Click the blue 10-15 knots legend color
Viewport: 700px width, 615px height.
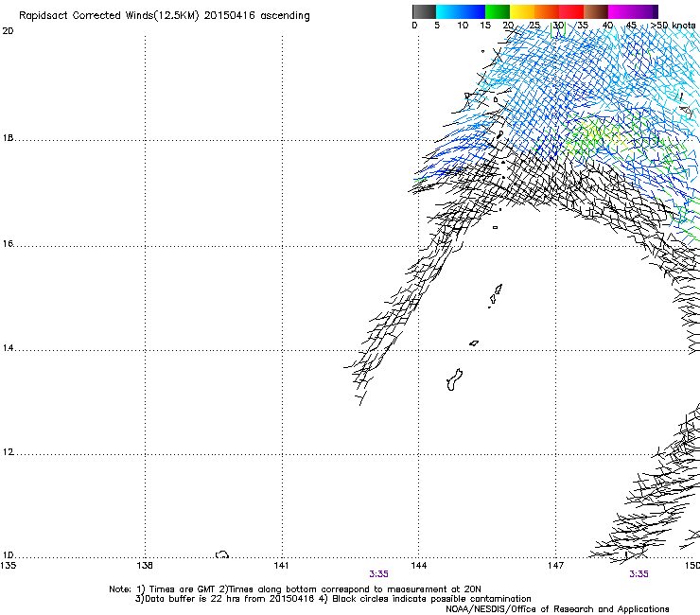coord(473,11)
